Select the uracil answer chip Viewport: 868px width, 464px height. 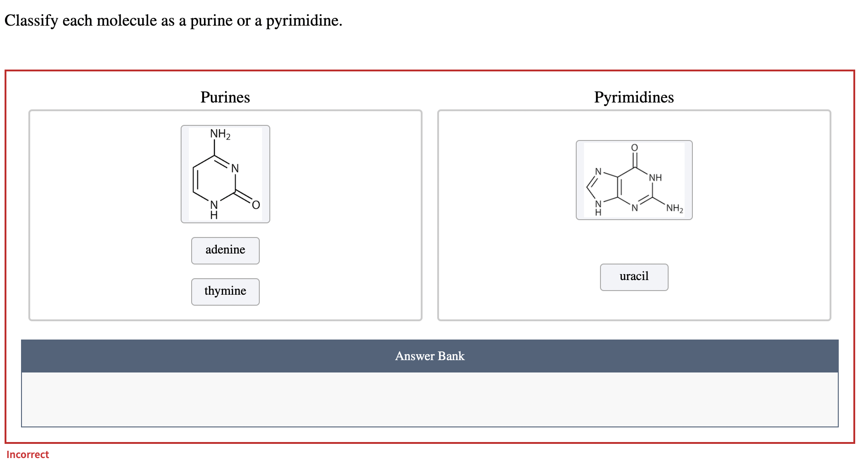pyautogui.click(x=634, y=276)
